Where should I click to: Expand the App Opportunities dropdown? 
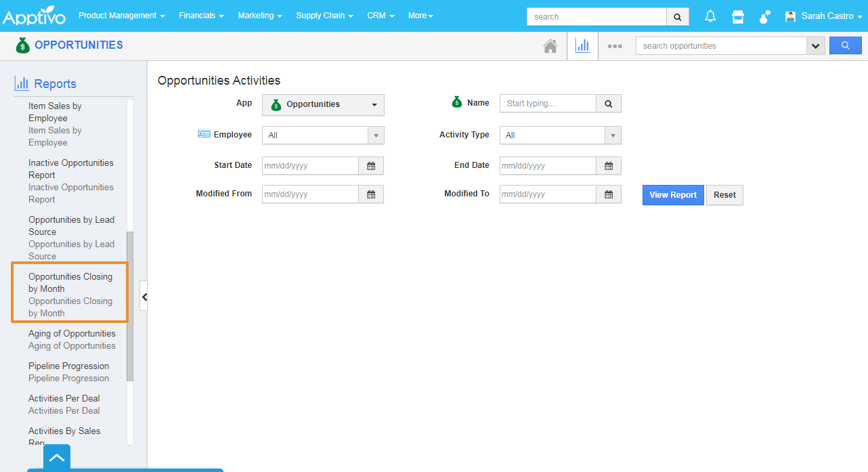tap(323, 105)
